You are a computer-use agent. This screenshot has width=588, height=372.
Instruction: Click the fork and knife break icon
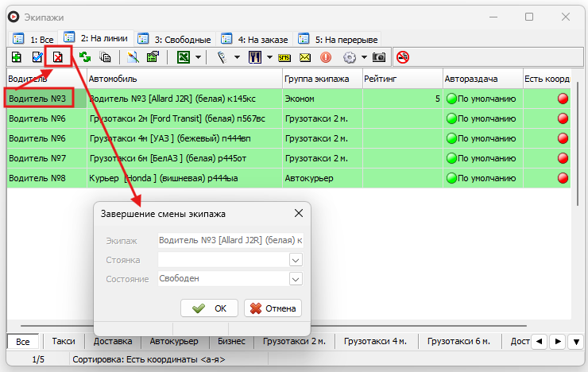pos(255,57)
